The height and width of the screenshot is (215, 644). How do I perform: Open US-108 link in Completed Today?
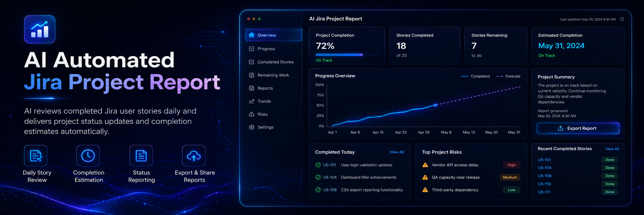(x=330, y=190)
